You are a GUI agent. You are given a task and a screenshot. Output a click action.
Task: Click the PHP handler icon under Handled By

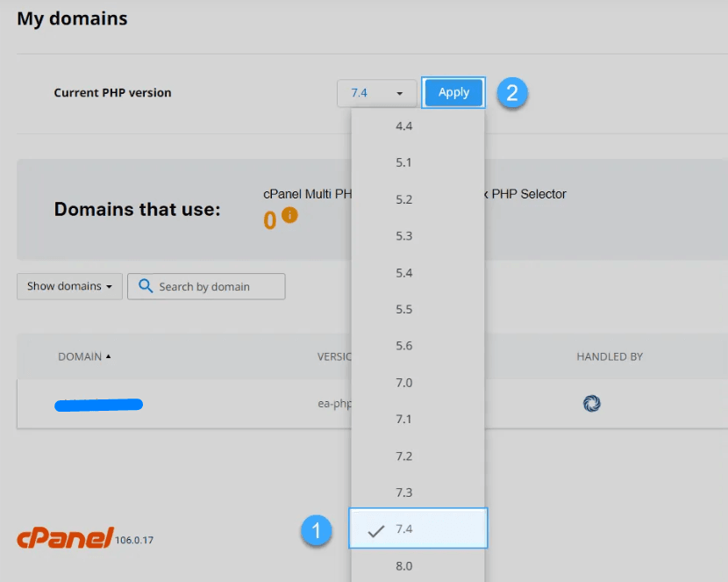tap(591, 403)
